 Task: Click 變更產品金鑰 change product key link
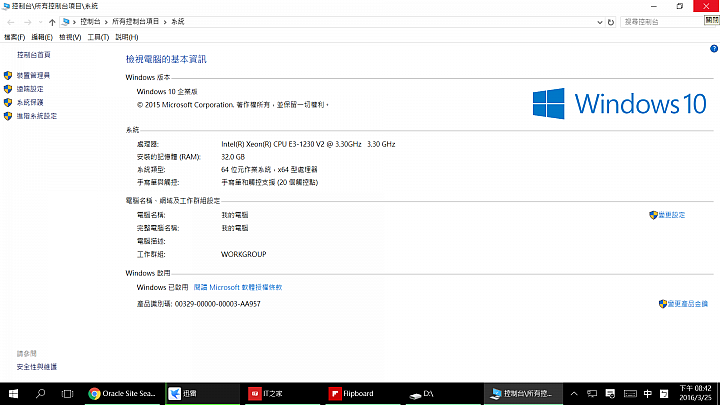pos(687,304)
